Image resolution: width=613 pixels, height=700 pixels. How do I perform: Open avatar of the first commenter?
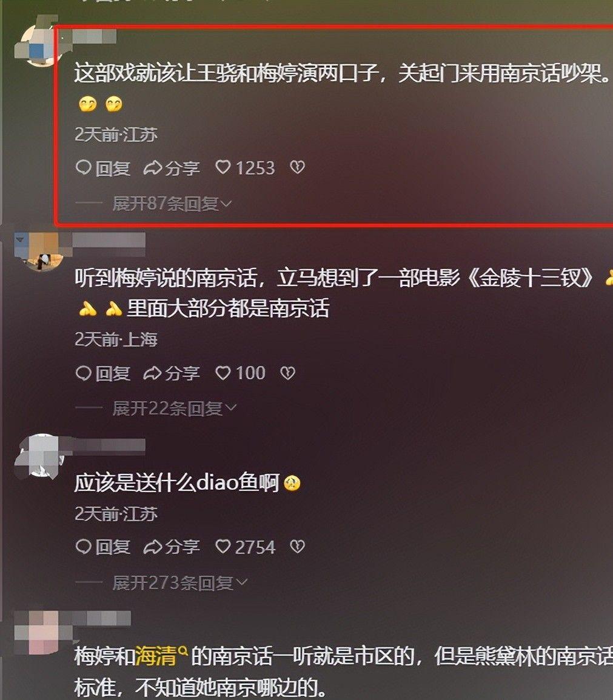(38, 43)
